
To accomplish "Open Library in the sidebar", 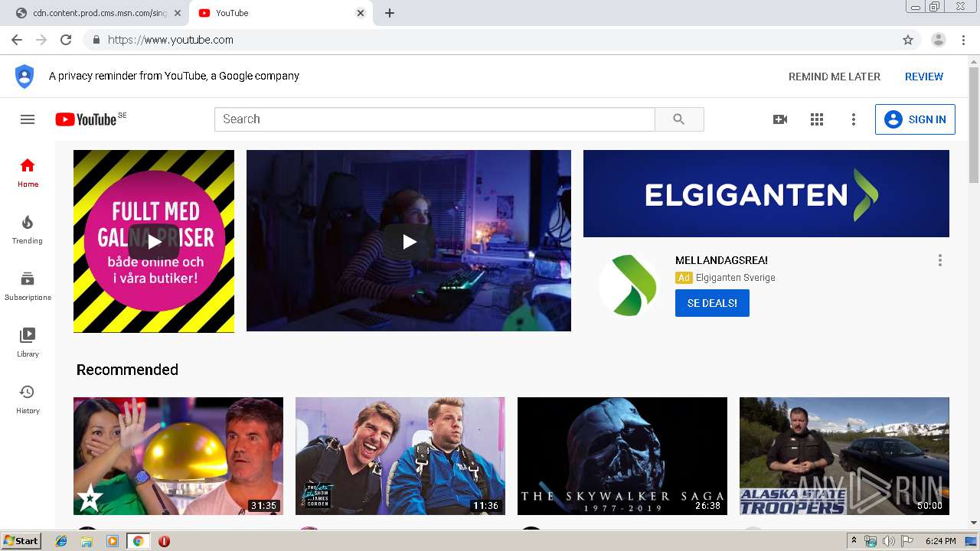I will coord(28,343).
